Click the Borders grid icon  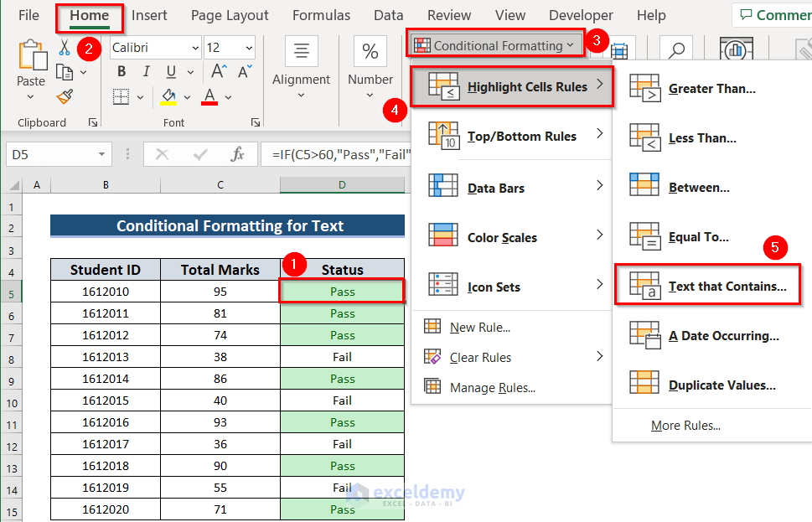pyautogui.click(x=122, y=96)
